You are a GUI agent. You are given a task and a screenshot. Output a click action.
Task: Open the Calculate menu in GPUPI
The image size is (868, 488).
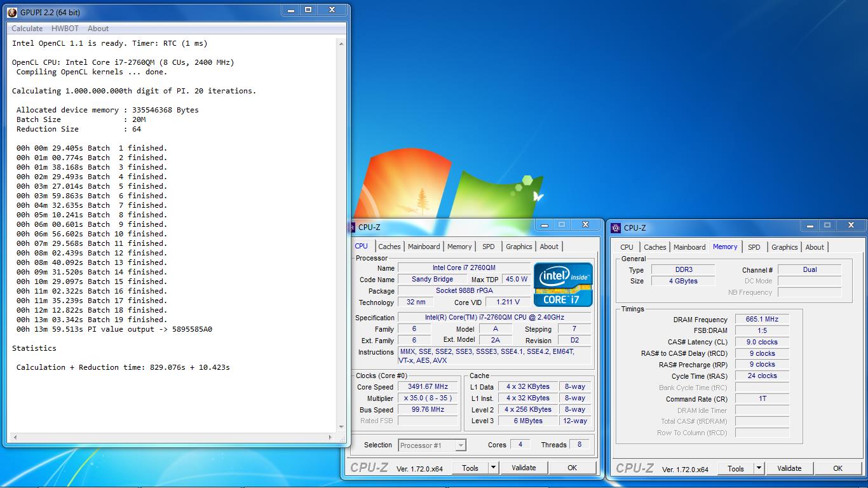pyautogui.click(x=27, y=28)
